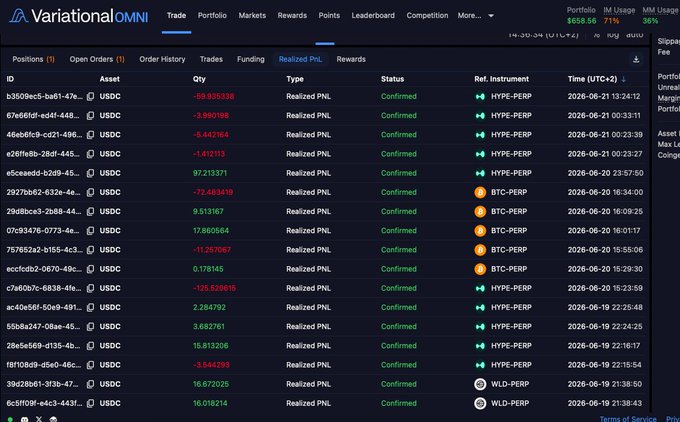Click the Ref. Instrument column header
Screen dimensions: 680x422
click(501, 79)
